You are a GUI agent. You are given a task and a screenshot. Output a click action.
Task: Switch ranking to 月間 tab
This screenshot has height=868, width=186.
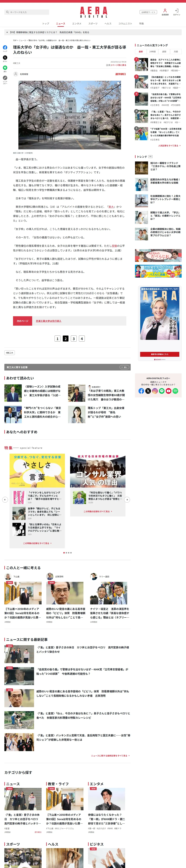(x=176, y=52)
